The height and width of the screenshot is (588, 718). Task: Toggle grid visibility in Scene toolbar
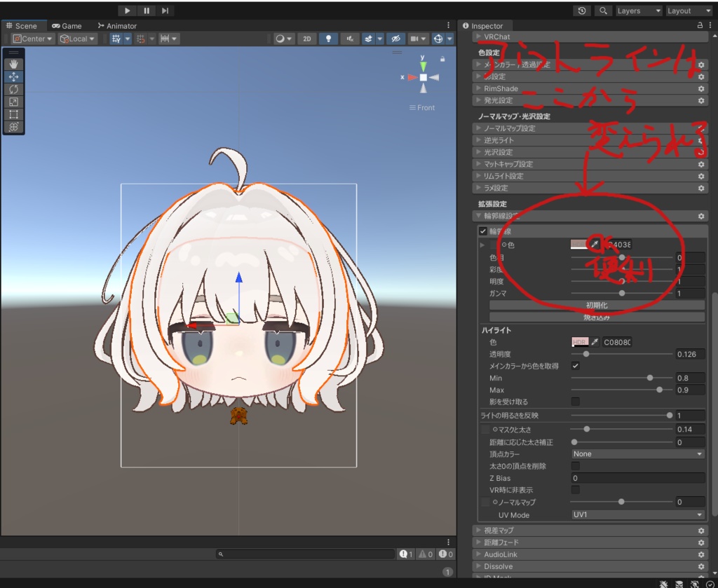point(116,39)
